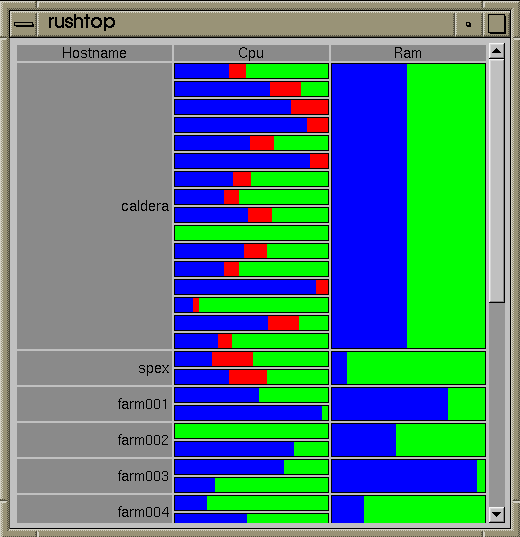Select the spex hostname row
Image resolution: width=520 pixels, height=537 pixels.
pos(94,368)
